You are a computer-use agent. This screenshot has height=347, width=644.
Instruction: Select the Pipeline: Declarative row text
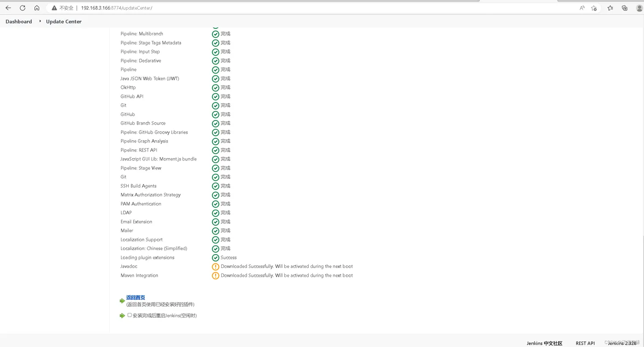(x=141, y=61)
